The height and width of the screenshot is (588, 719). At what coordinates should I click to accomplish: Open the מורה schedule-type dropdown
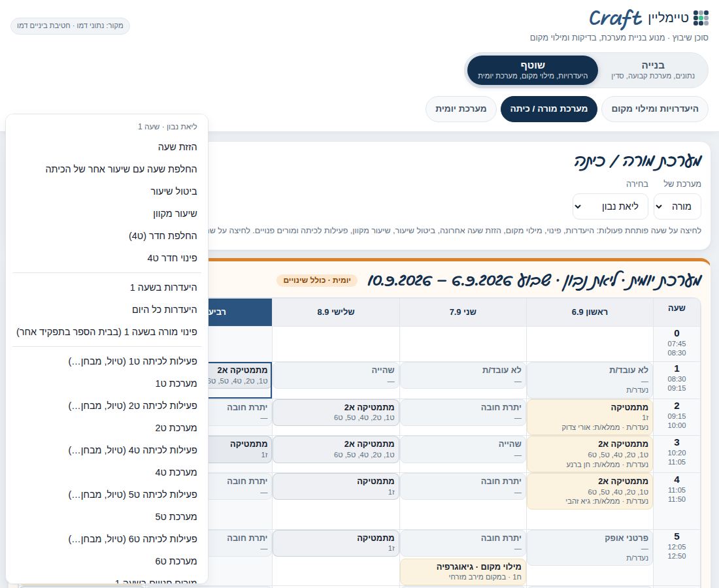click(x=678, y=206)
